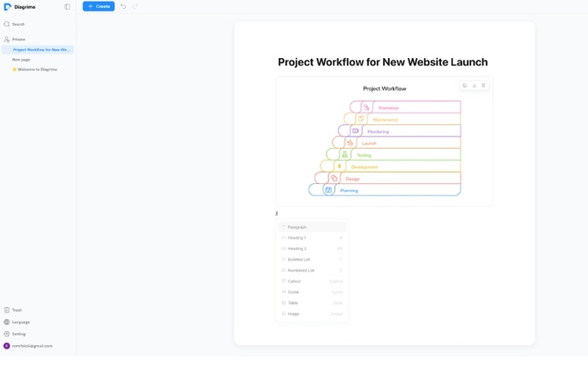This screenshot has width=588, height=368.
Task: Open the Project Workflow for New We... page
Action: click(38, 50)
